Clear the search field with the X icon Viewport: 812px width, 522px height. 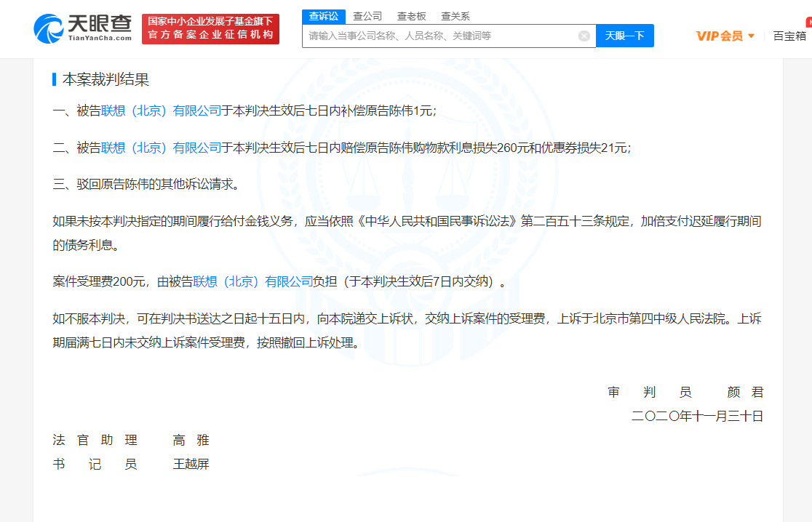pyautogui.click(x=584, y=36)
